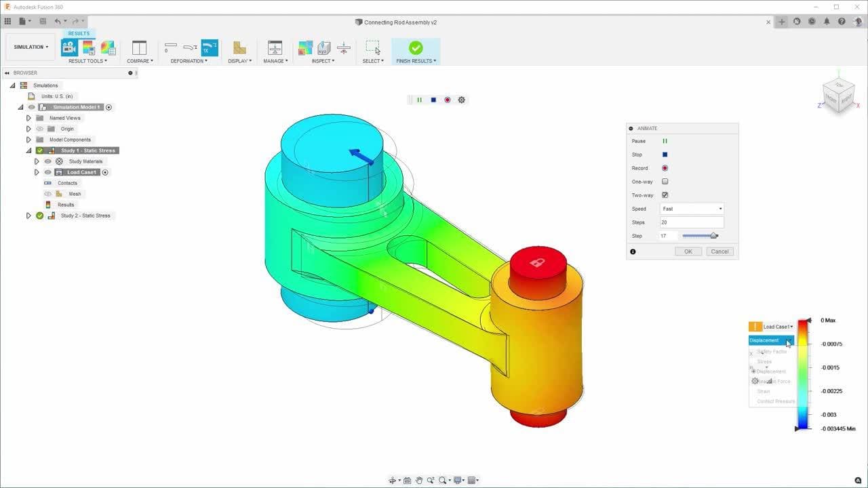This screenshot has width=868, height=488.
Task: Select the Results ribbon tab
Action: (x=79, y=33)
